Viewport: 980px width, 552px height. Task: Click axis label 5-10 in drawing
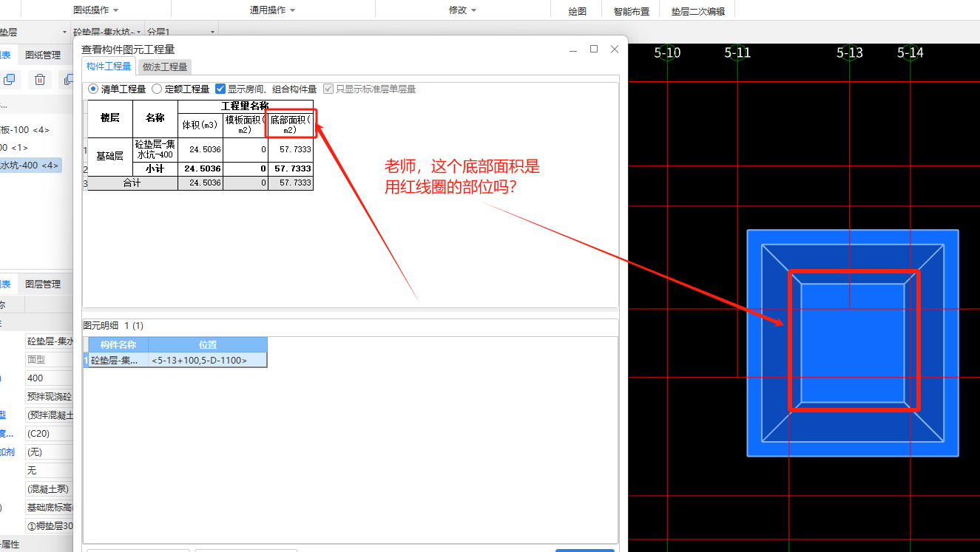tap(667, 52)
